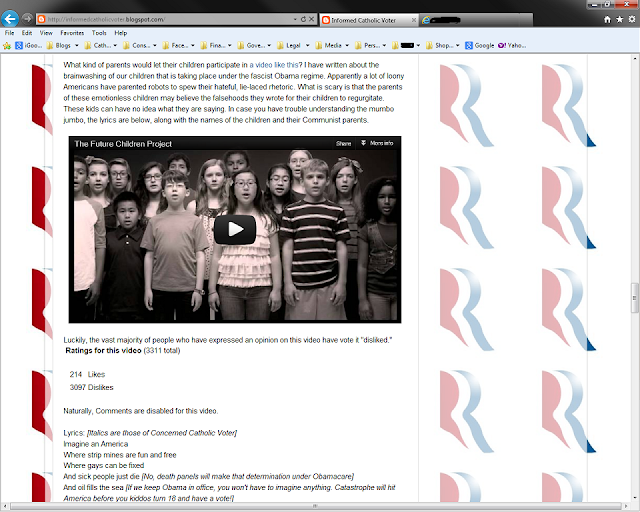Expand the Pers... folder dropdown arrow

pyautogui.click(x=384, y=46)
